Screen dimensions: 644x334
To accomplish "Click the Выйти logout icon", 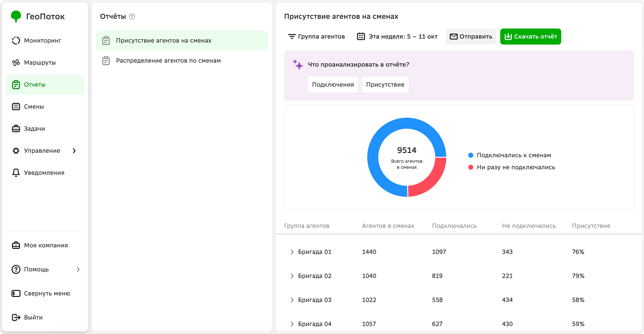I will (x=16, y=317).
